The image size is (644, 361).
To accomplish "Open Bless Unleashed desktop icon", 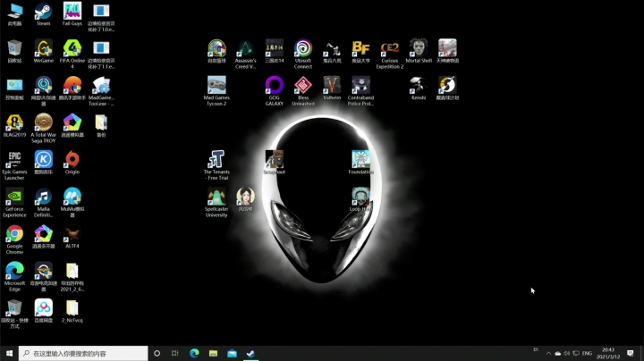I will pyautogui.click(x=303, y=91).
